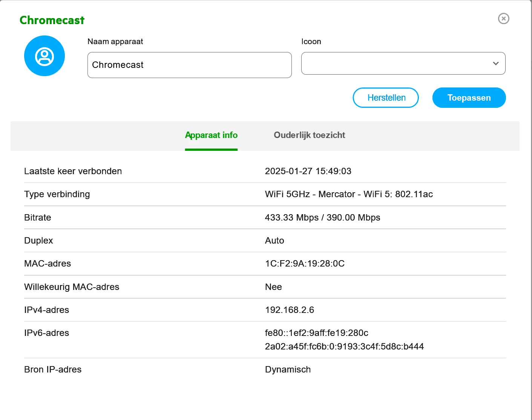Click the Willekeurig MAC-adres label
532x420 pixels.
point(72,287)
